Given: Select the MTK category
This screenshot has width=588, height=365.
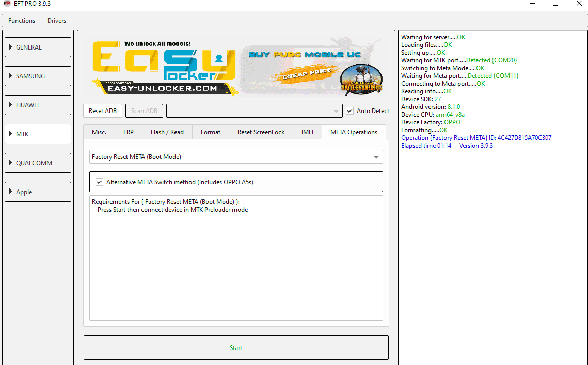Looking at the screenshot, I should [x=38, y=134].
